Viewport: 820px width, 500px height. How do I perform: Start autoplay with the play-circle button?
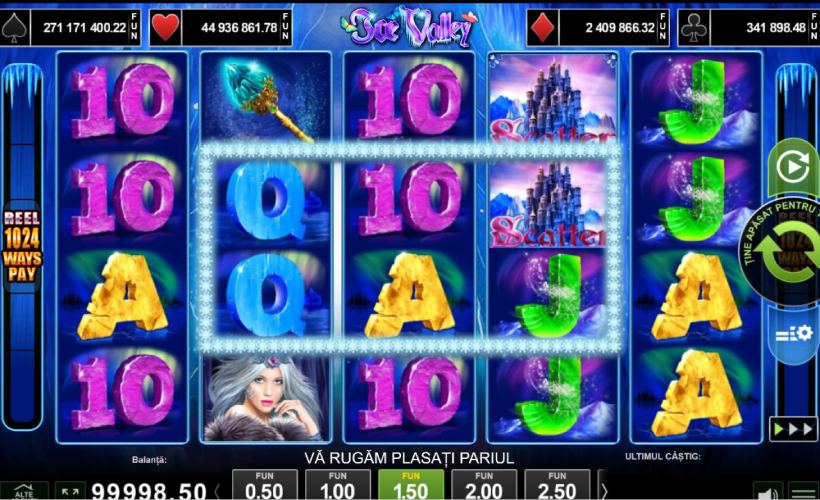coord(793,168)
